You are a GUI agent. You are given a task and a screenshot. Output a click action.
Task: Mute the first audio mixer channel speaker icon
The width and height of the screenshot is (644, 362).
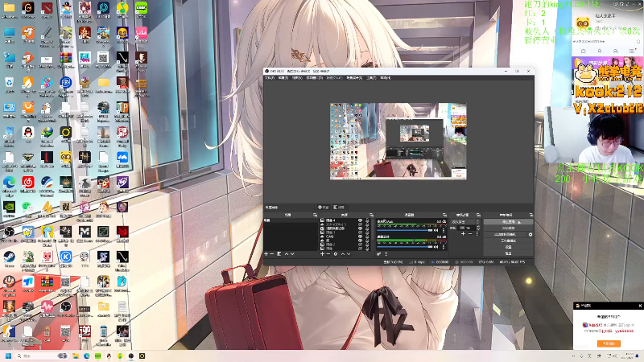(436, 230)
